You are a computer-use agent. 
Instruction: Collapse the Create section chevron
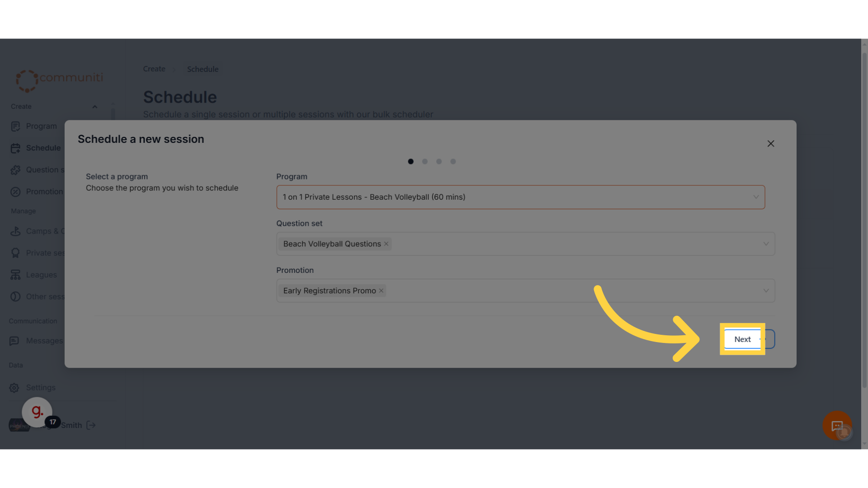coord(94,107)
